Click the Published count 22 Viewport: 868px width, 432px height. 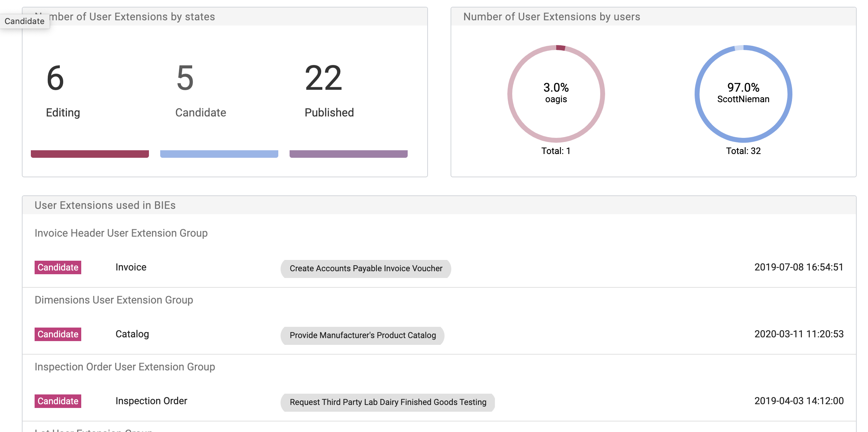[x=323, y=78]
